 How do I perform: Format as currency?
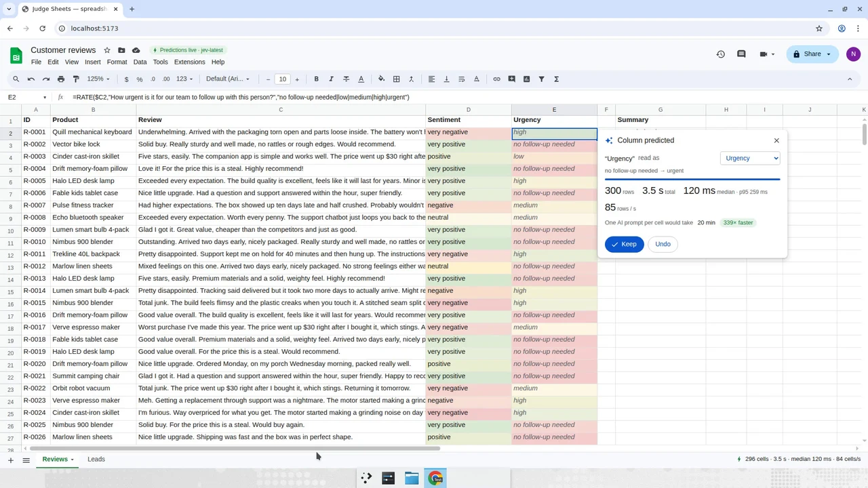[x=126, y=79]
